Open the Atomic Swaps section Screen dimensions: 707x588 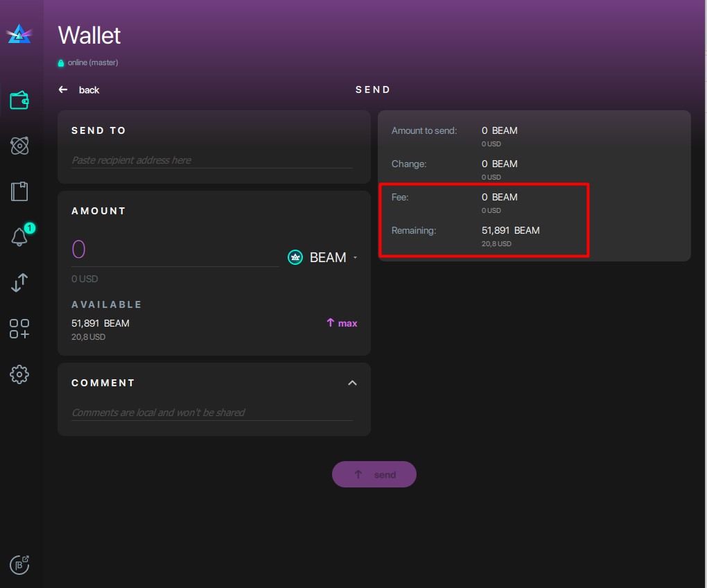coord(19,146)
